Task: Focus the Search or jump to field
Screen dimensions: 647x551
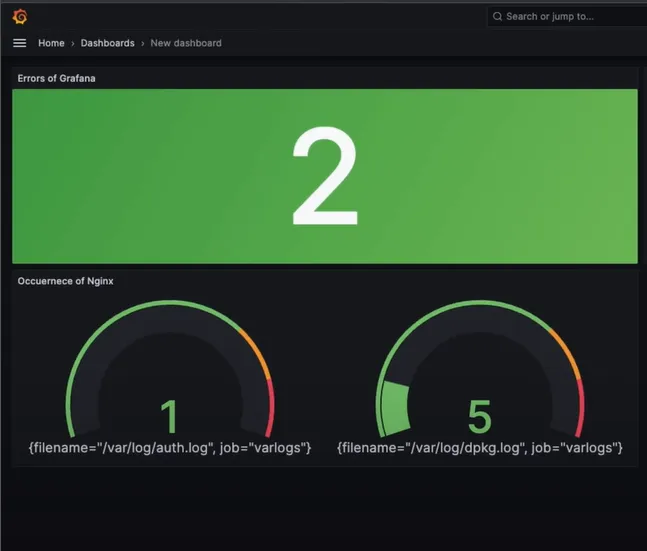Action: pos(567,17)
